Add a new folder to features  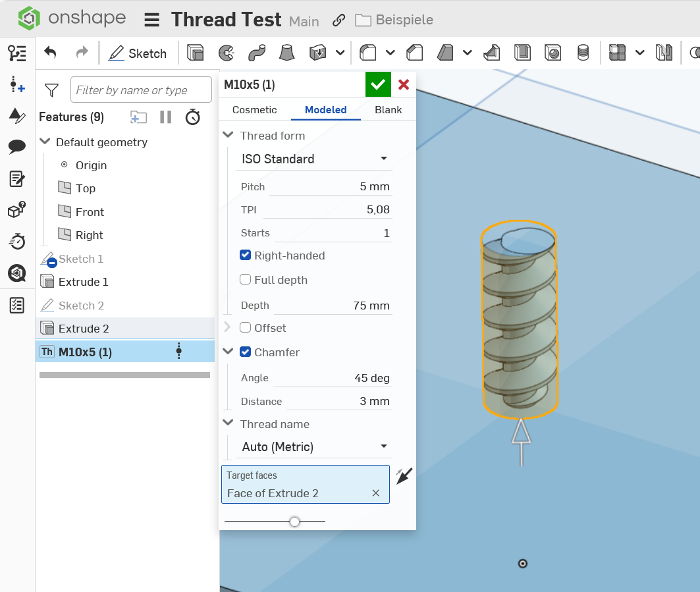pos(138,117)
